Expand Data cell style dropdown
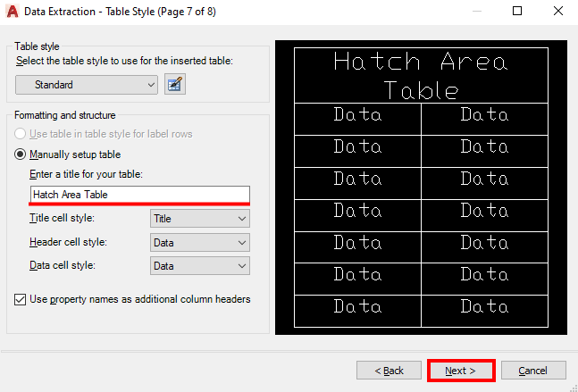This screenshot has width=578, height=392. click(x=200, y=265)
